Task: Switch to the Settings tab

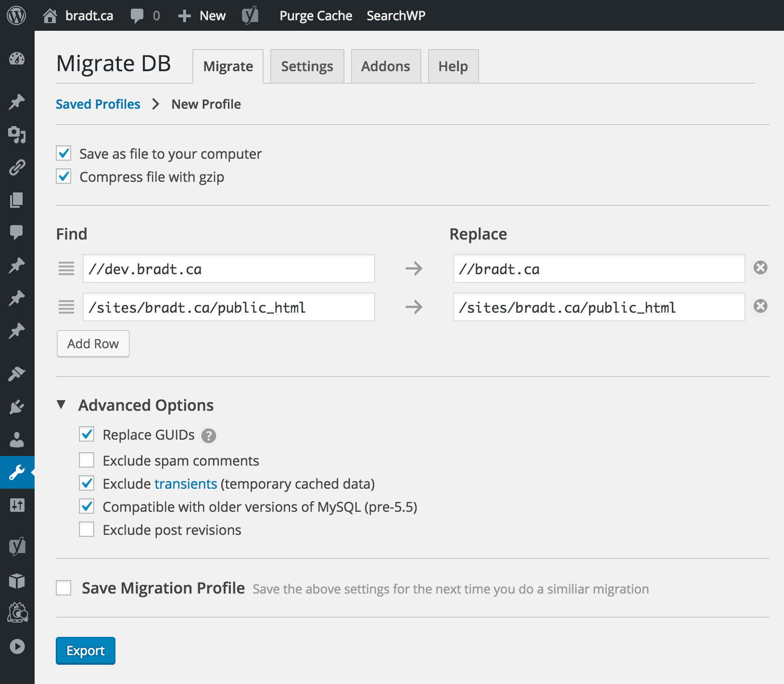Action: click(x=307, y=66)
